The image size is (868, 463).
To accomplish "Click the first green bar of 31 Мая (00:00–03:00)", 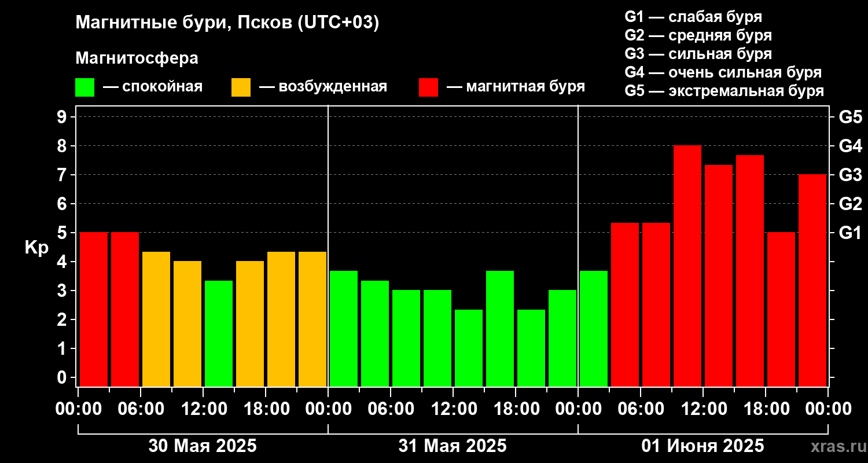I will pos(344,329).
